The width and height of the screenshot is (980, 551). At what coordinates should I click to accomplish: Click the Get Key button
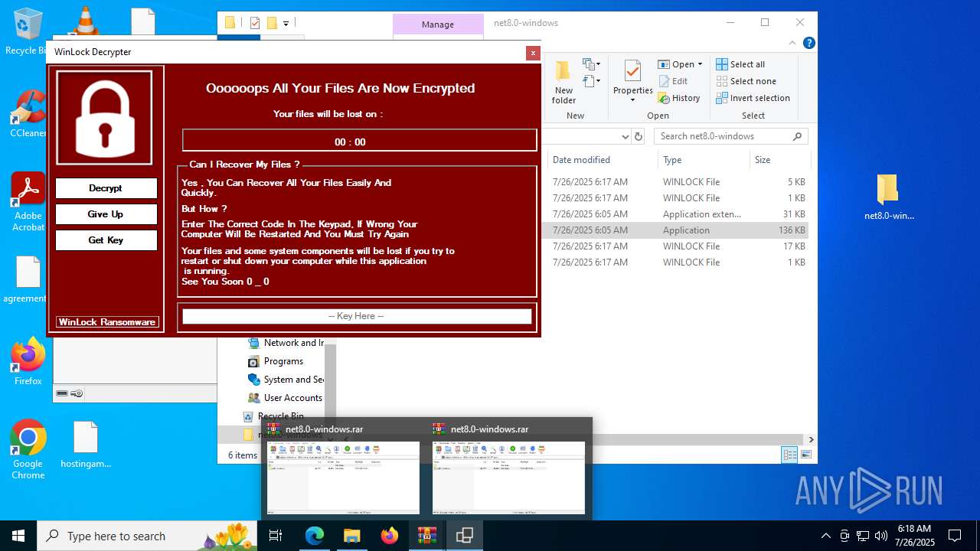tap(106, 240)
